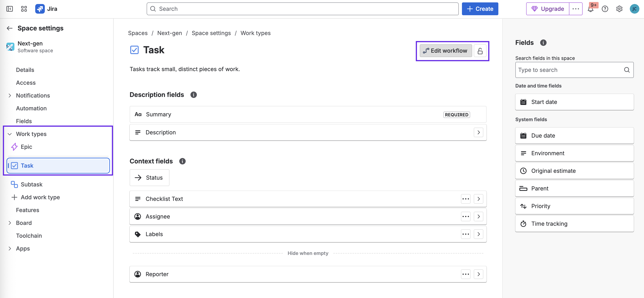Open the Automation settings page
Screen dimensions: 644x298
pos(31,108)
